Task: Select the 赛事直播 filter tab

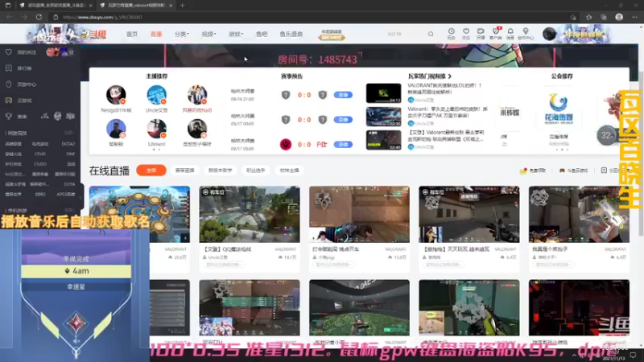Action: coord(184,171)
